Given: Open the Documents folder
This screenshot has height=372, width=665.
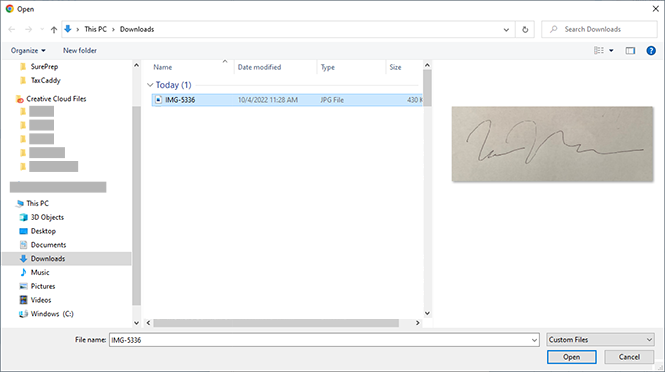Looking at the screenshot, I should [48, 245].
